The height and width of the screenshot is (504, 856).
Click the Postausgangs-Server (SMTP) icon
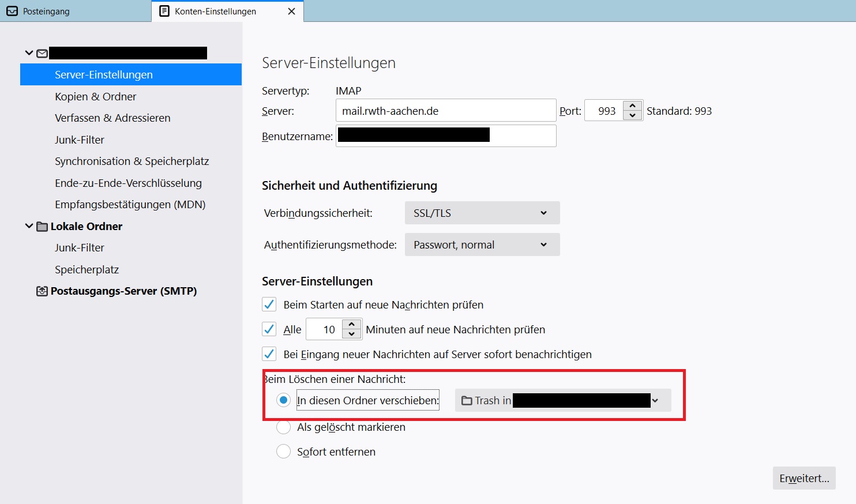42,291
